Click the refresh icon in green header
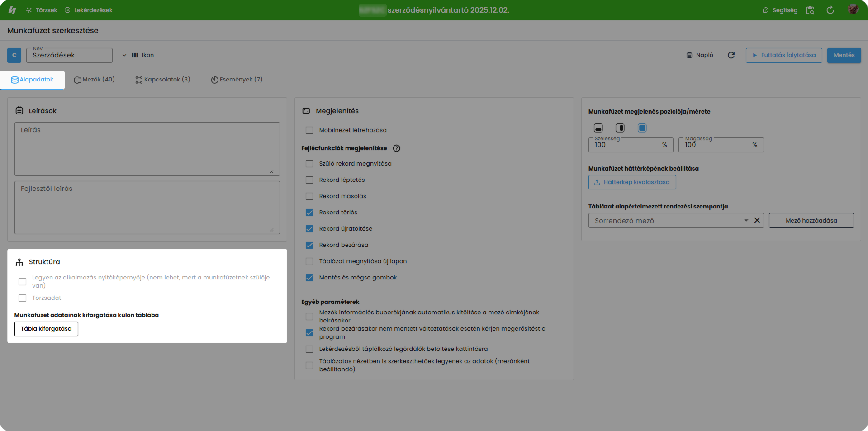 tap(830, 10)
